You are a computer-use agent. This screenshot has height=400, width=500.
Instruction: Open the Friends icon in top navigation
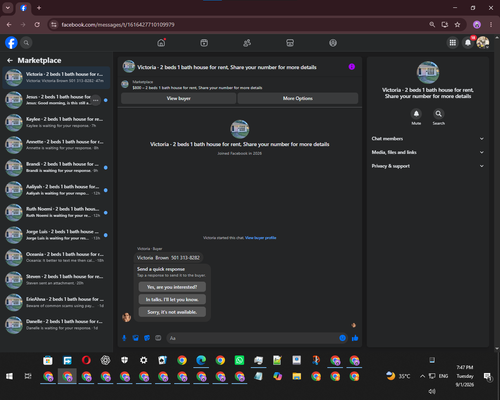pos(247,43)
